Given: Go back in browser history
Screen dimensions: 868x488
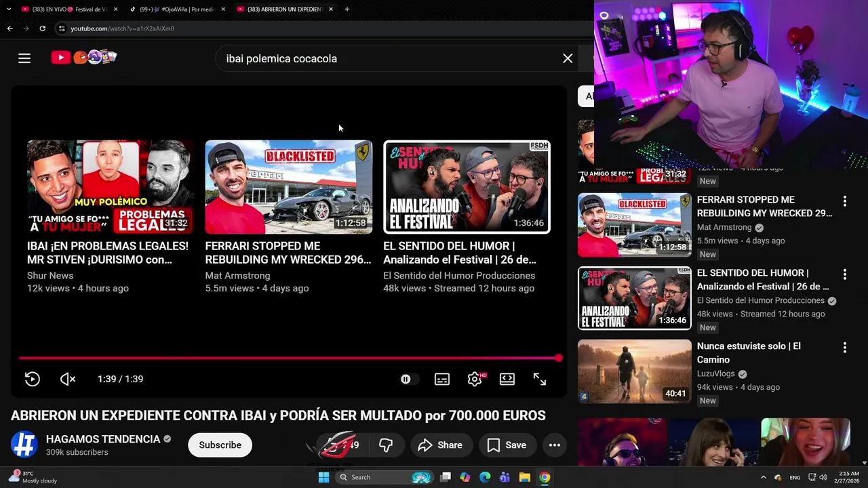Looking at the screenshot, I should (9, 28).
